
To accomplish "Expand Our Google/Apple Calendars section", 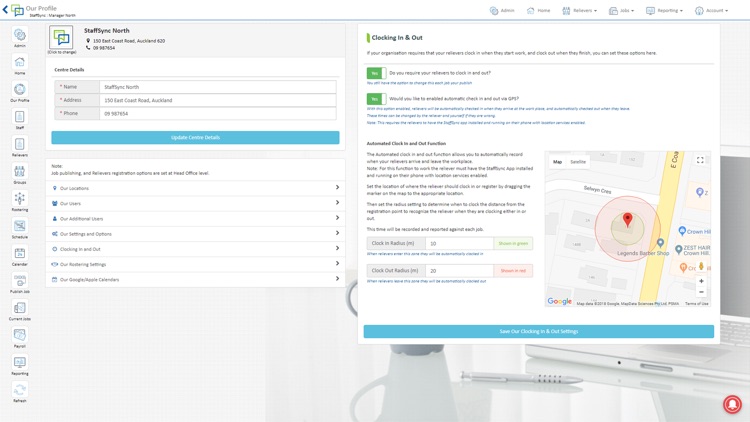I will coord(195,279).
